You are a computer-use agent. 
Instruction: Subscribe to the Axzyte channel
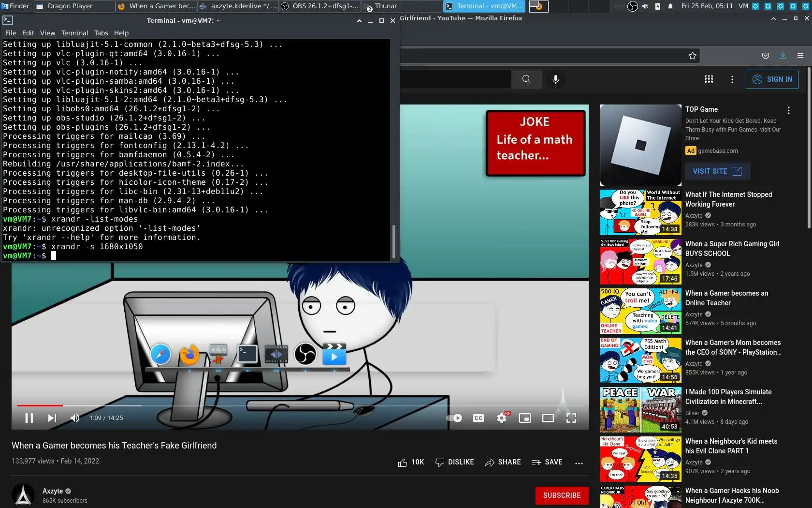tap(562, 495)
